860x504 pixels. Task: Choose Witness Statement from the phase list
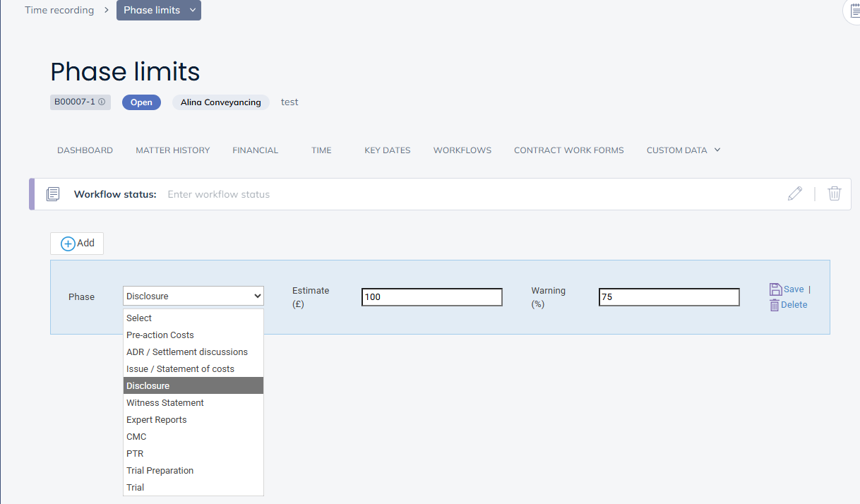pos(165,403)
